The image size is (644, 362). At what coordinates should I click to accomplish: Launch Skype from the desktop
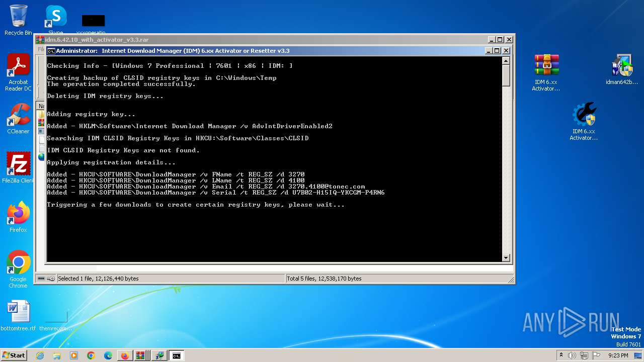(x=56, y=19)
